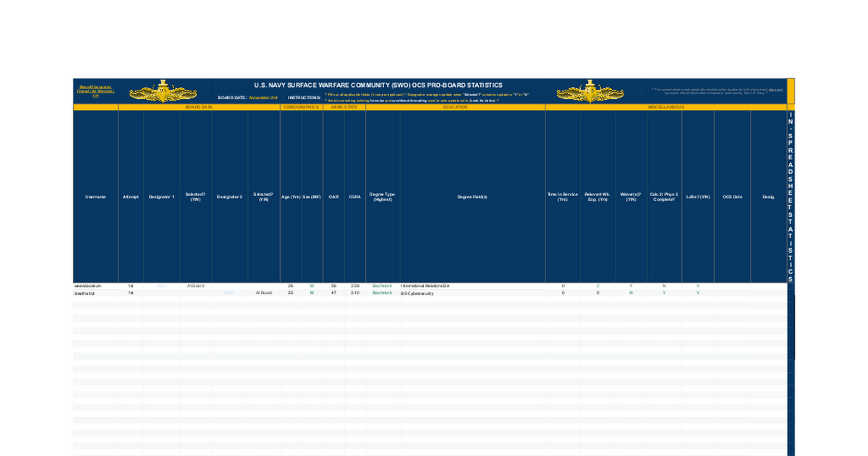The height and width of the screenshot is (456, 868).
Task: Click the EDUCATION section header
Action: [x=455, y=107]
